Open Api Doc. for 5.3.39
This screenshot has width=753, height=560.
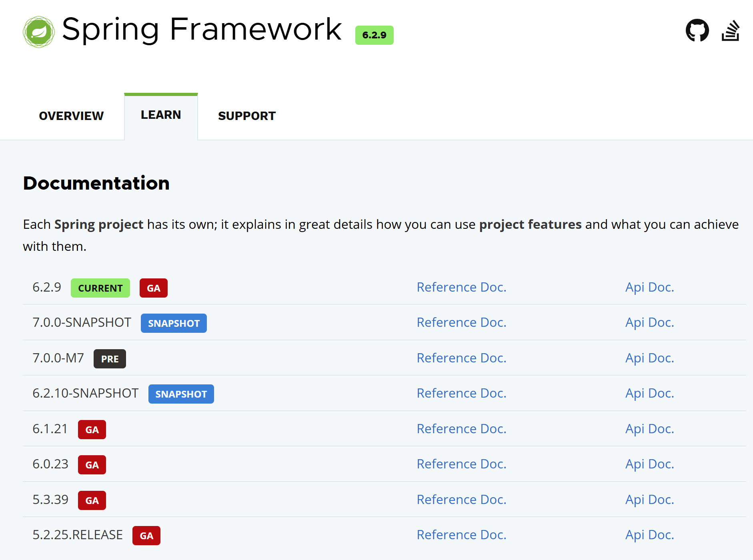pos(650,500)
